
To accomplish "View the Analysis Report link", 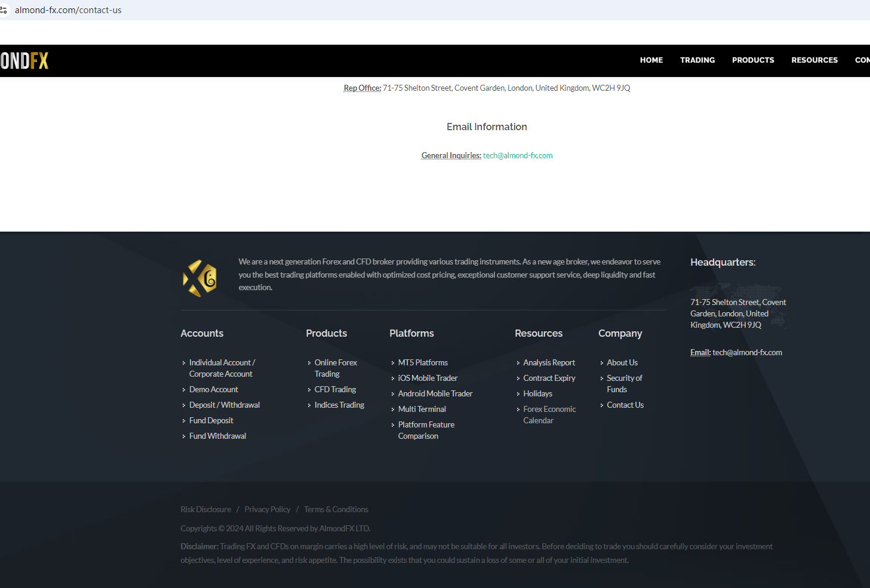I will [x=549, y=363].
